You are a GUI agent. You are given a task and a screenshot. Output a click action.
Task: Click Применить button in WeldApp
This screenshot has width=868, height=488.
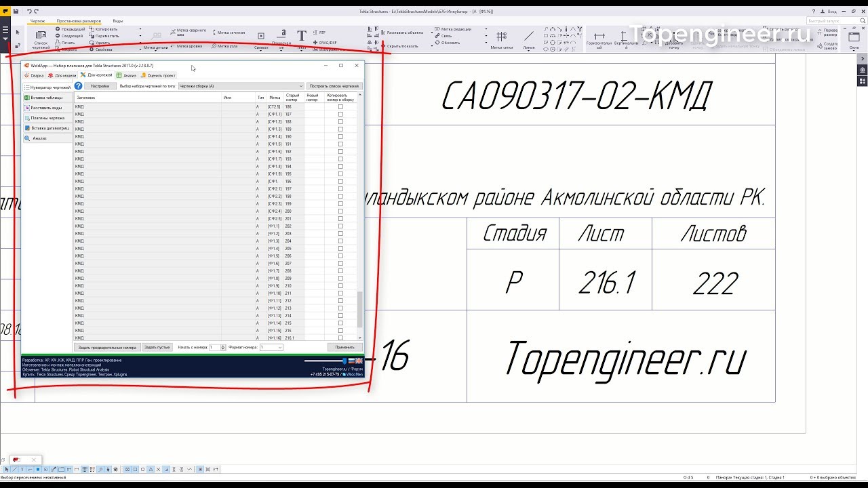pyautogui.click(x=344, y=347)
